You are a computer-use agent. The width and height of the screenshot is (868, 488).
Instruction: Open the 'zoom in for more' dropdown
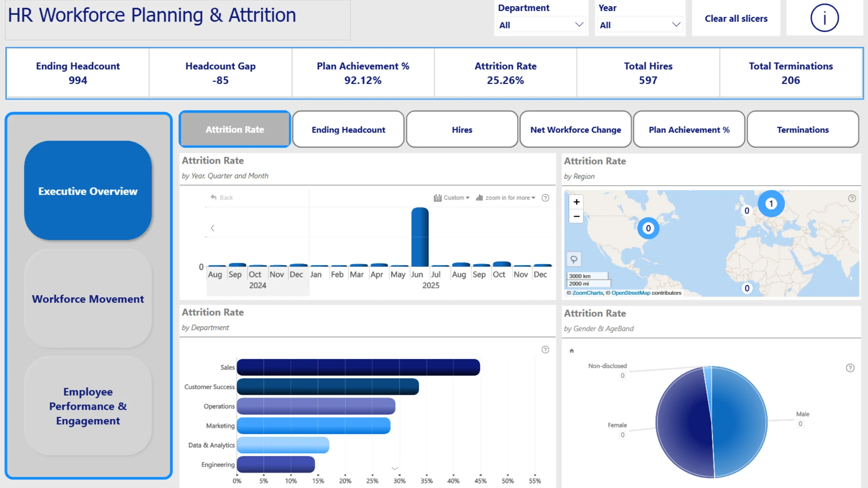pos(505,198)
